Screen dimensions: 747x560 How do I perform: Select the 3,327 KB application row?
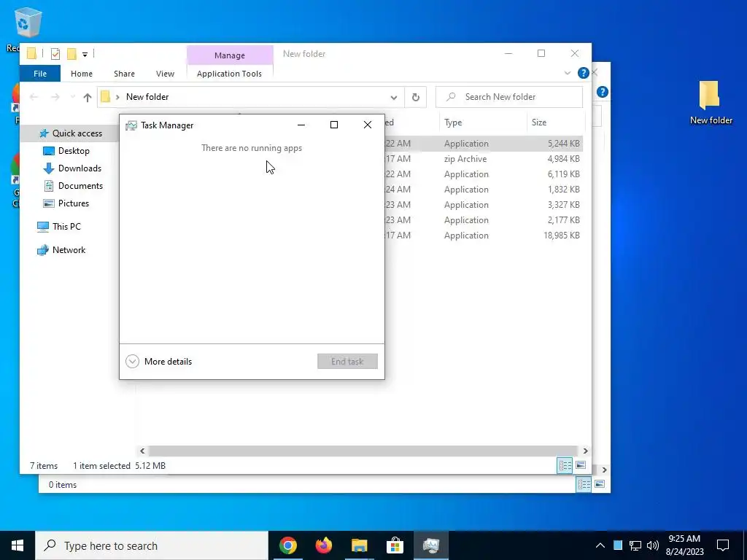pos(484,205)
